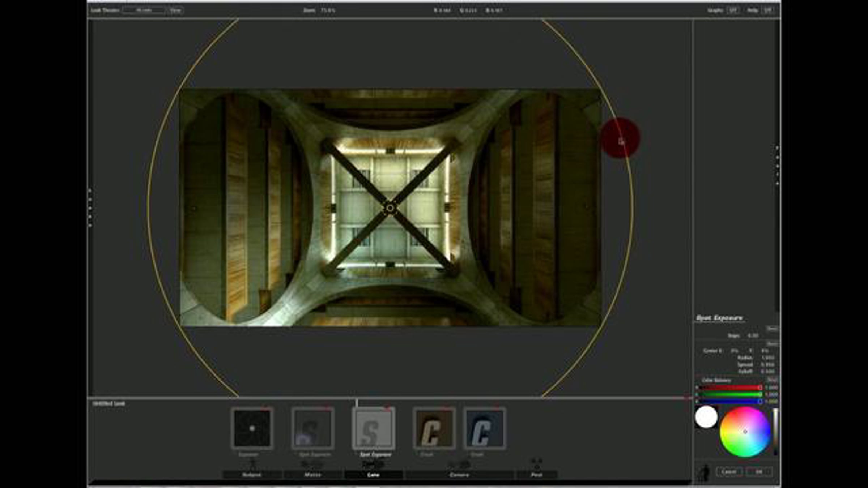The image size is (868, 488).
Task: Open the Looks drawer handle on left edge
Action: tap(90, 208)
